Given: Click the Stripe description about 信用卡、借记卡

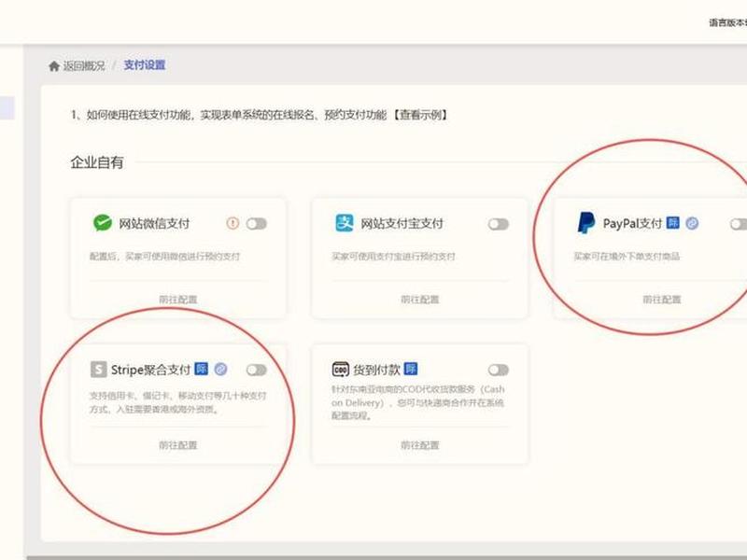Looking at the screenshot, I should click(x=177, y=402).
